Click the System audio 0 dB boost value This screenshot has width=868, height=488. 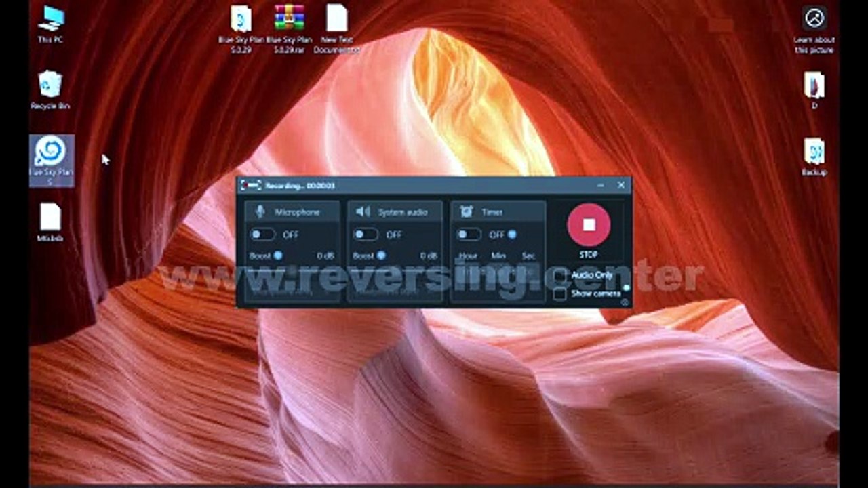click(x=429, y=256)
